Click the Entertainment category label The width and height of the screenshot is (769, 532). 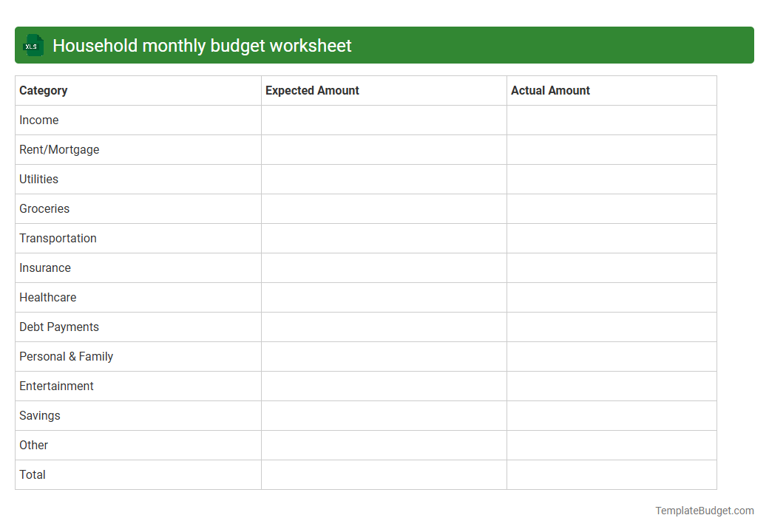[56, 386]
